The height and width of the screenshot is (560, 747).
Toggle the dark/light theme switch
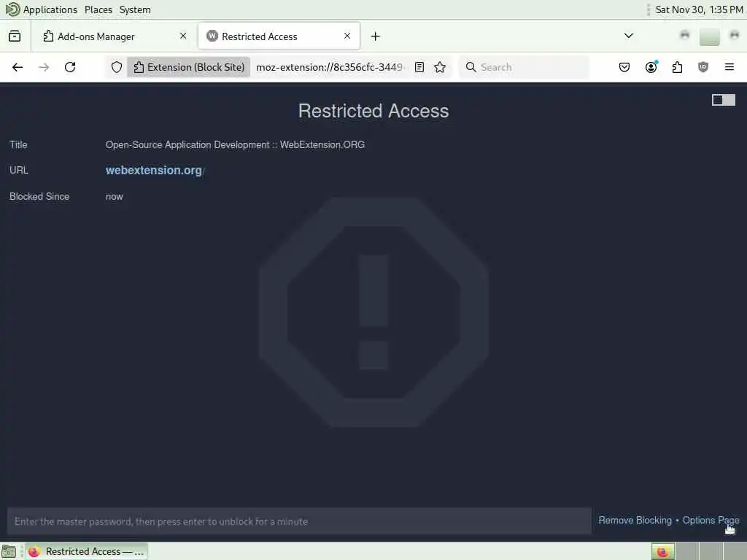click(x=723, y=99)
